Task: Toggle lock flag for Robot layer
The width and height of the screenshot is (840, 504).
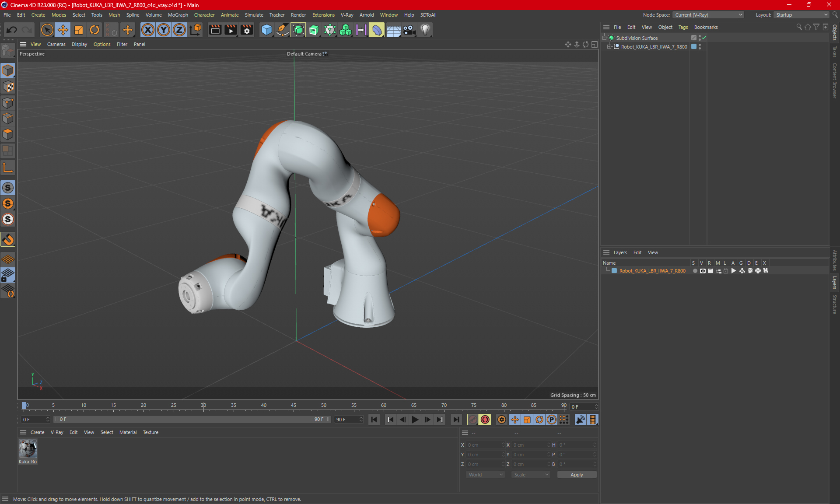Action: pyautogui.click(x=726, y=271)
